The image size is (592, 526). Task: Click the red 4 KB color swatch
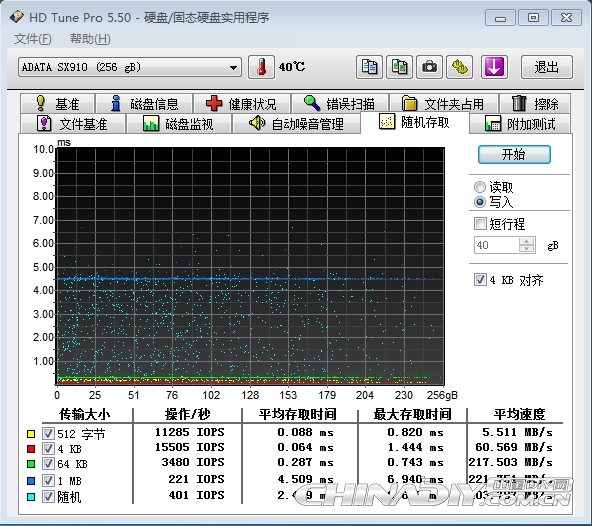(x=31, y=449)
